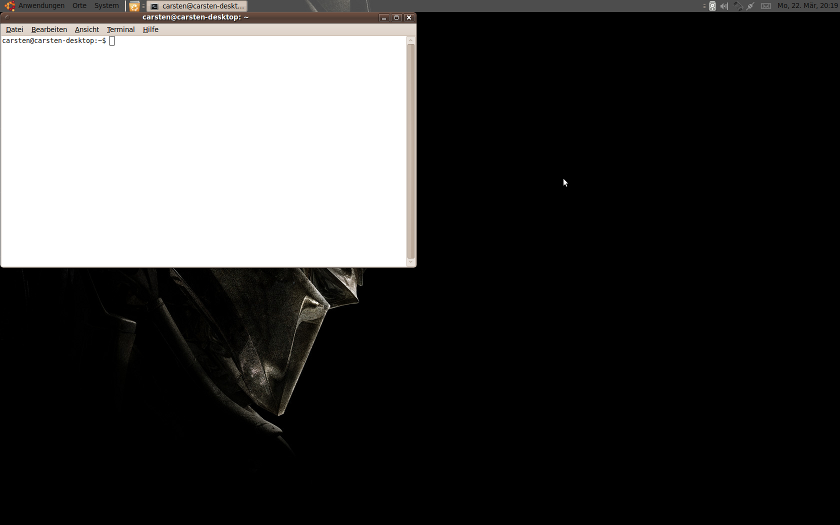Click the power plug tray icon
The height and width of the screenshot is (525, 840).
coord(751,6)
